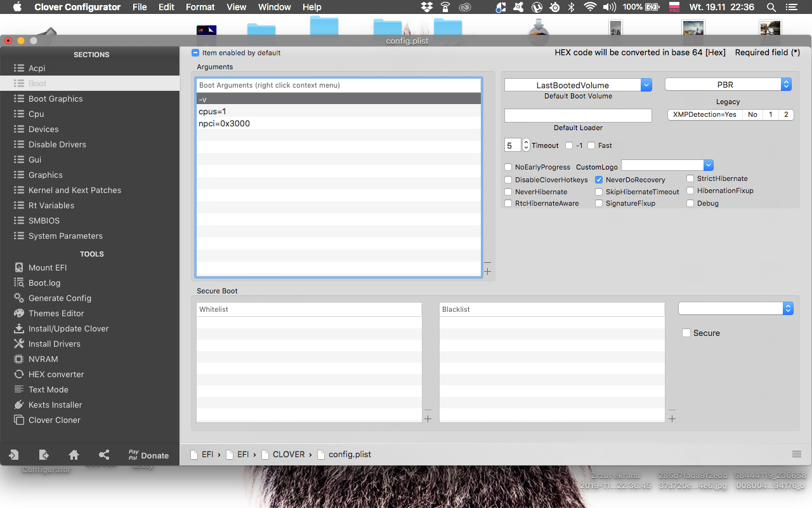Image resolution: width=812 pixels, height=508 pixels.
Task: Click the import configuration icon
Action: [13, 455]
